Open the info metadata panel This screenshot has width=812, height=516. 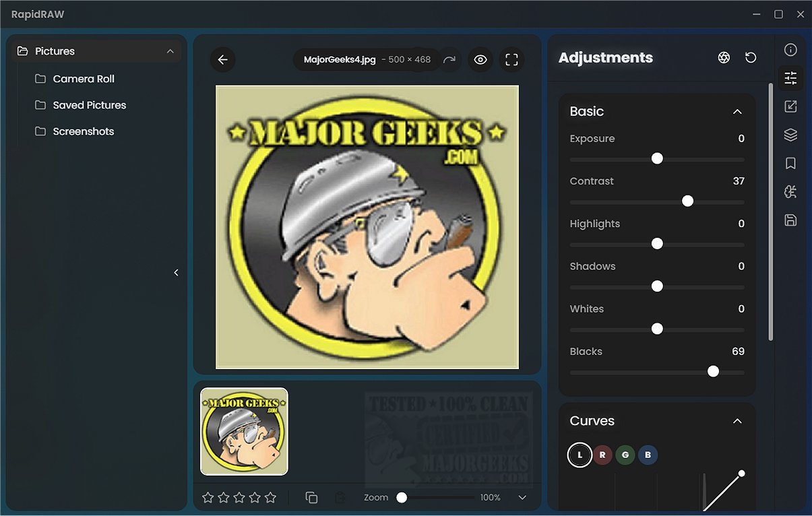click(790, 50)
